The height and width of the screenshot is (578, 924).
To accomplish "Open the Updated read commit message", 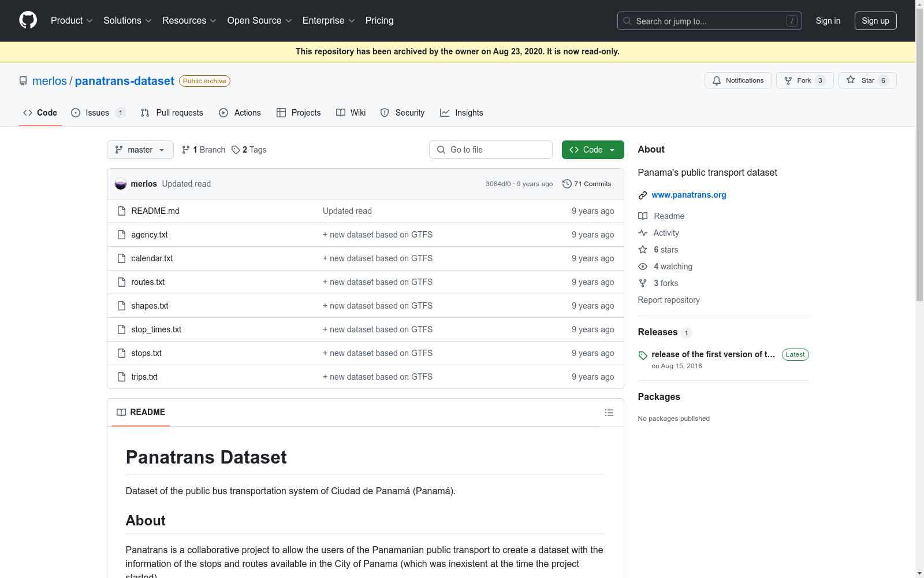I will [187, 184].
